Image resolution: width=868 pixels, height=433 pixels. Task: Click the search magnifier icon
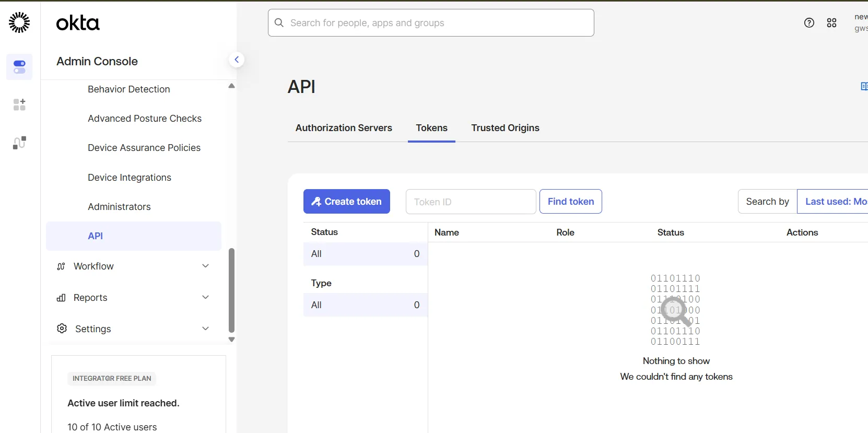coord(279,23)
